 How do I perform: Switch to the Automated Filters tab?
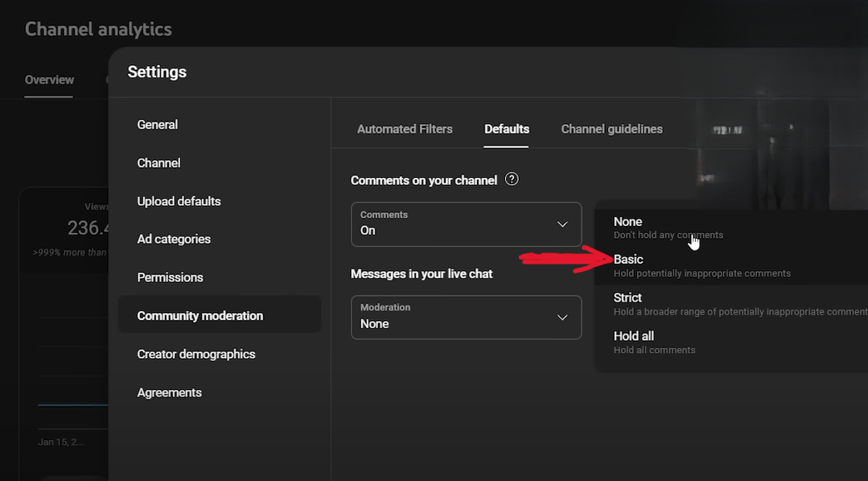coord(405,129)
